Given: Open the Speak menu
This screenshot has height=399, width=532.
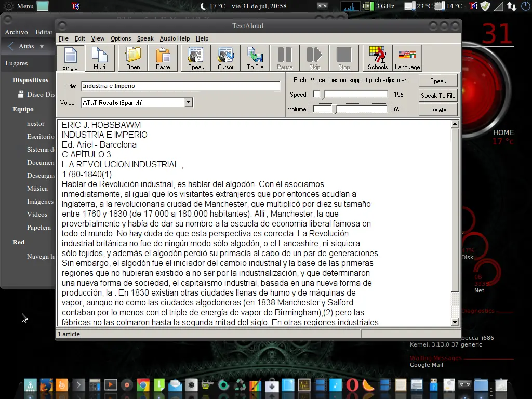Looking at the screenshot, I should (145, 38).
